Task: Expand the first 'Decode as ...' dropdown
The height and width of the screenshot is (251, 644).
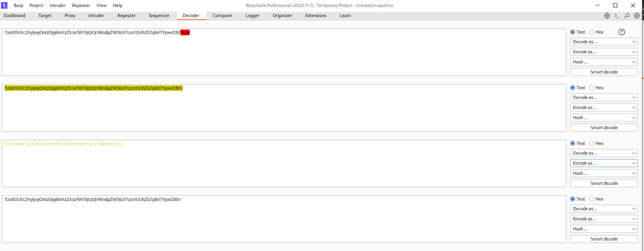Action: click(604, 42)
